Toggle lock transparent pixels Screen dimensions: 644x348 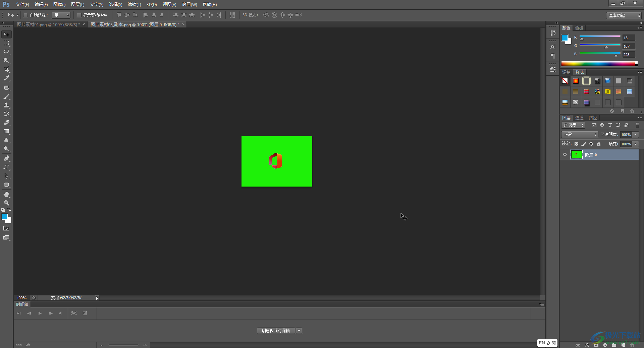[x=576, y=144]
